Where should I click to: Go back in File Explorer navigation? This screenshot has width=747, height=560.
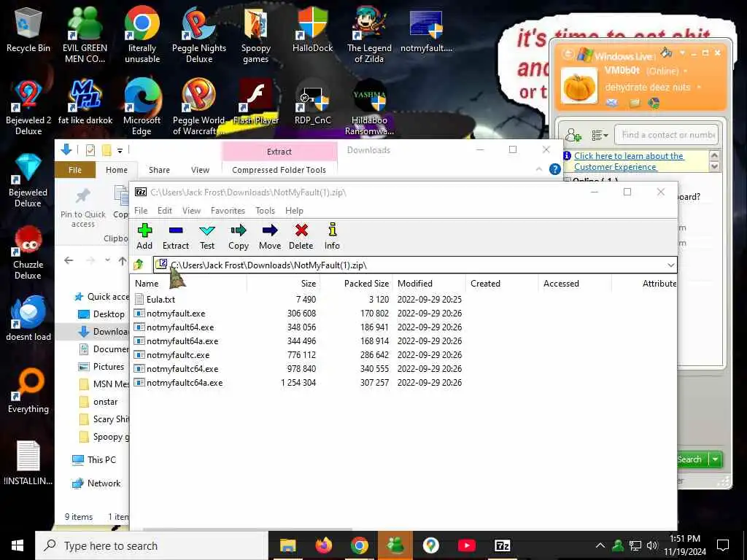point(69,260)
